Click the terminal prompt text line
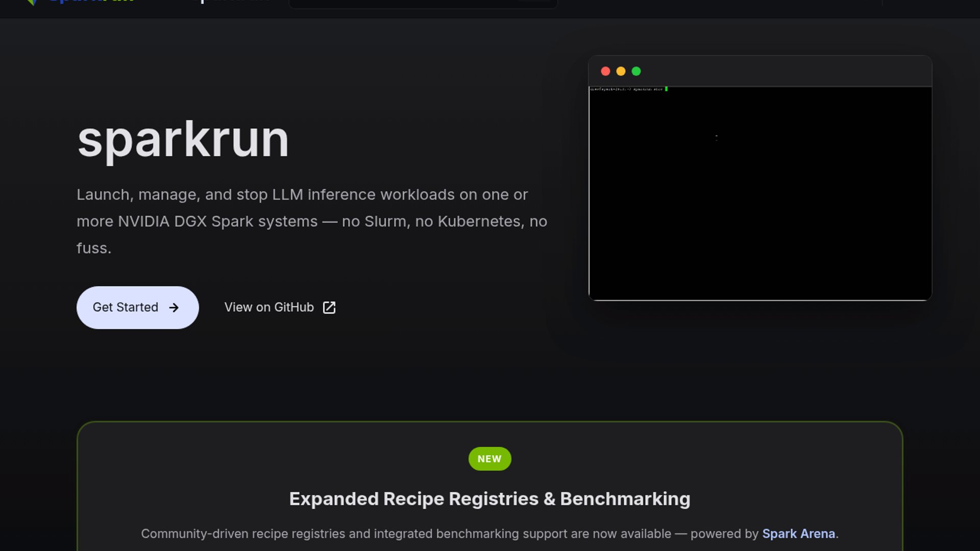The width and height of the screenshot is (980, 551). (626, 89)
